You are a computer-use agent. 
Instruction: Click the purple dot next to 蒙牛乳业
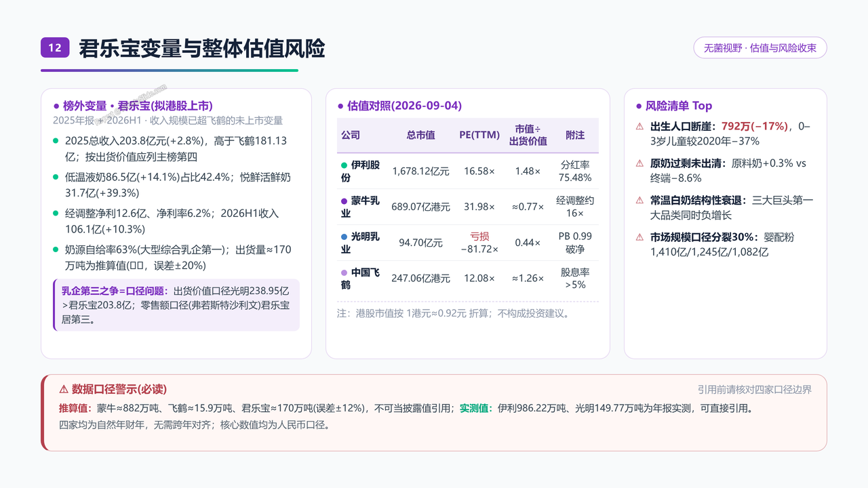(344, 201)
